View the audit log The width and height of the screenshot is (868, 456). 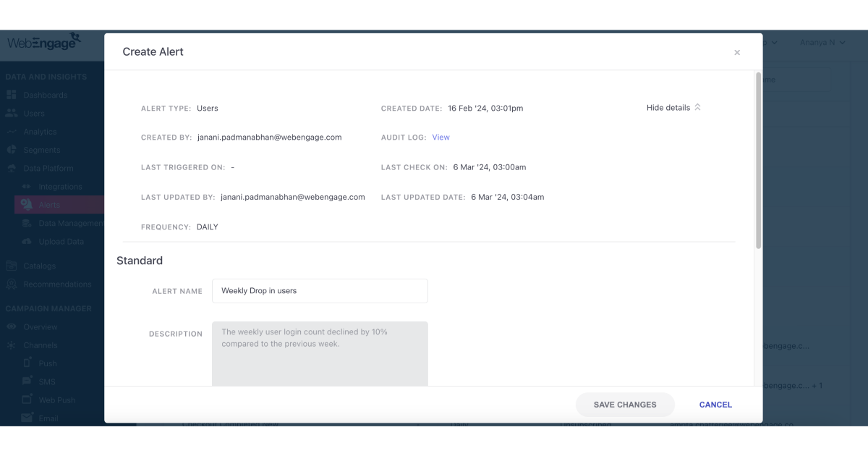click(441, 137)
